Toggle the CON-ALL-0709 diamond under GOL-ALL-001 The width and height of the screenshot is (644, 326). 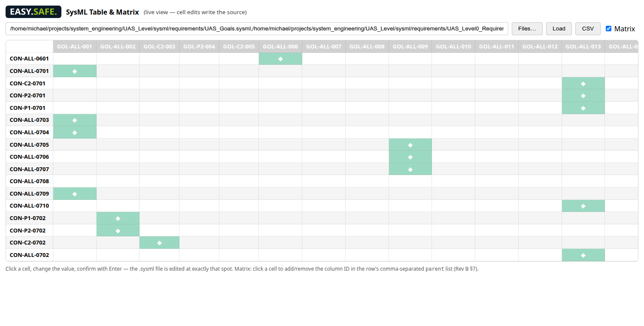(75, 194)
